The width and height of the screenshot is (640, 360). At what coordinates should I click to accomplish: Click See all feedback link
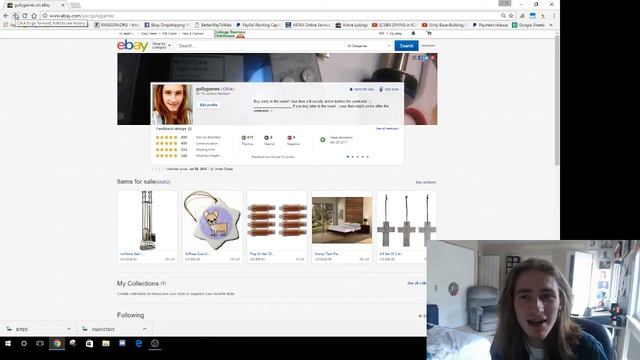(x=387, y=129)
